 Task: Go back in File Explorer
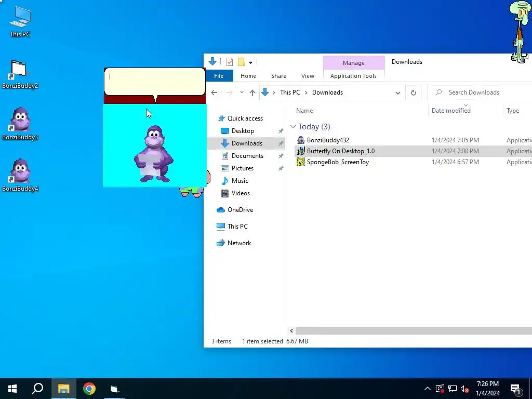(x=214, y=92)
